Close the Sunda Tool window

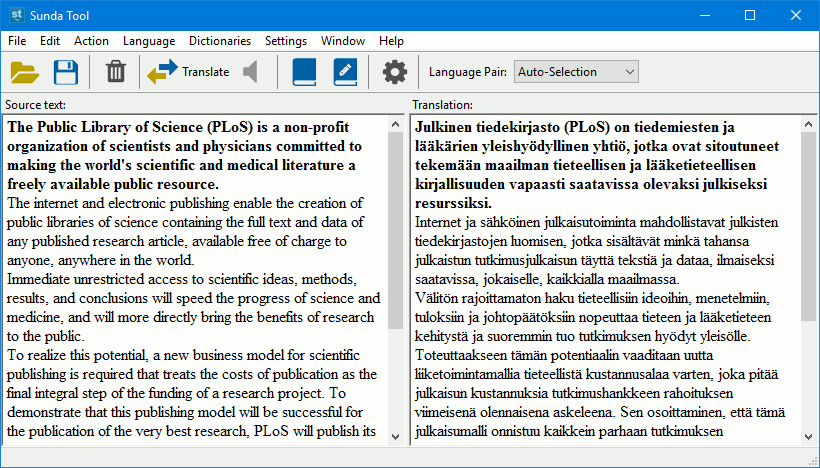click(796, 15)
